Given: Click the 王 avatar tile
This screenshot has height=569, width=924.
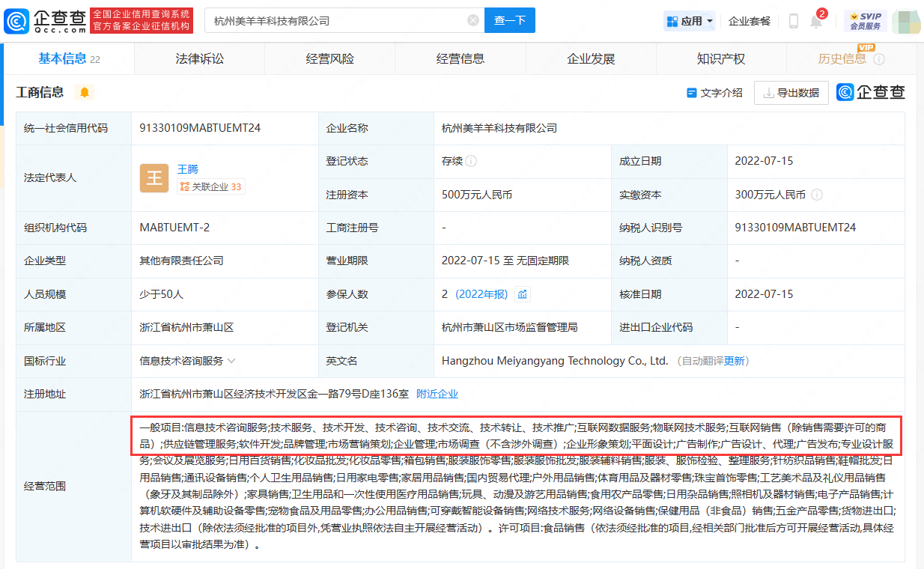Looking at the screenshot, I should [154, 178].
